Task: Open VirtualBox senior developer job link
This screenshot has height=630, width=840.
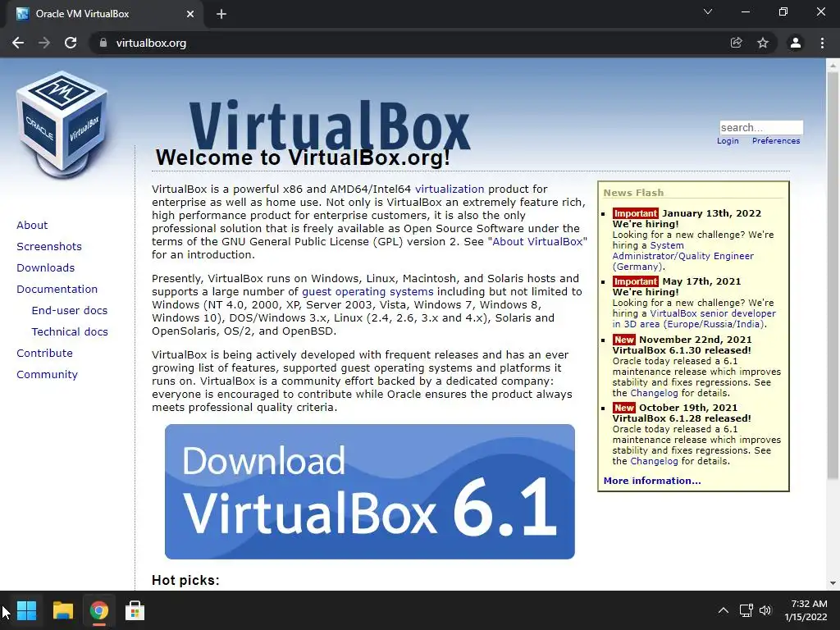Action: tap(694, 319)
